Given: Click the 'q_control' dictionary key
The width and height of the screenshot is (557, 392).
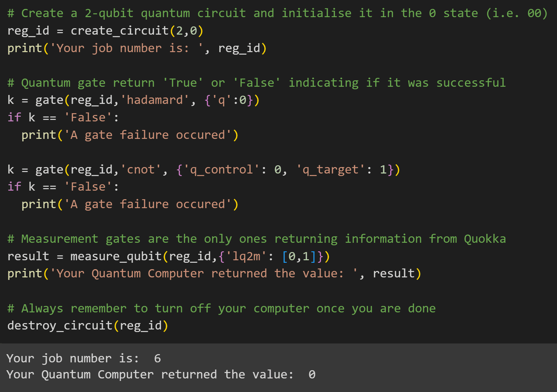Looking at the screenshot, I should click(x=221, y=169).
